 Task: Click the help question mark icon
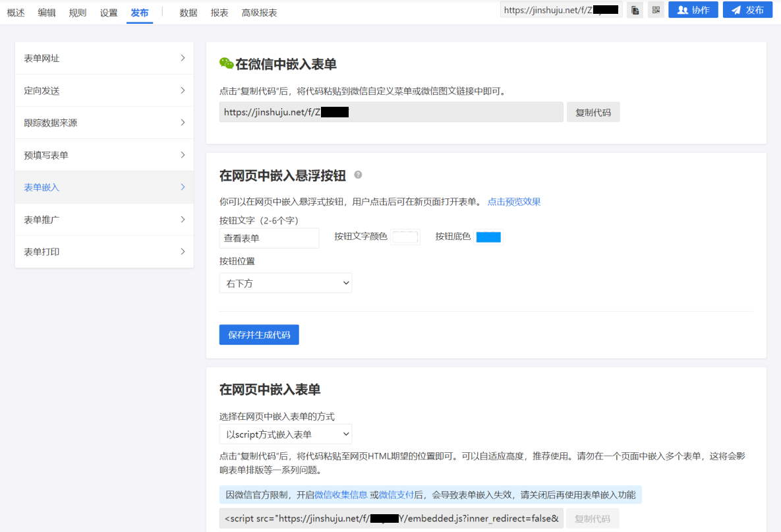[x=358, y=175]
